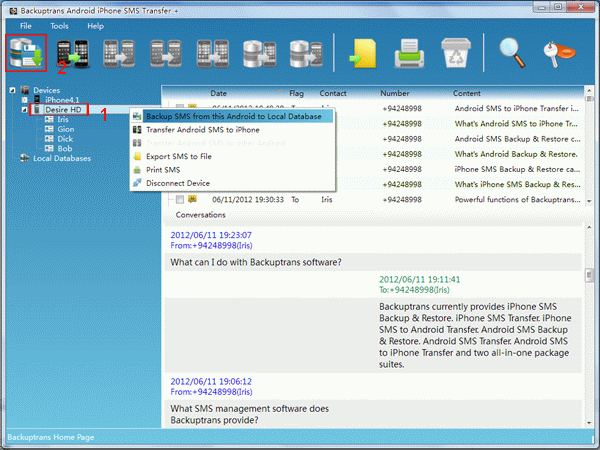Sort by the Number column header
This screenshot has height=450, width=600.
point(395,93)
